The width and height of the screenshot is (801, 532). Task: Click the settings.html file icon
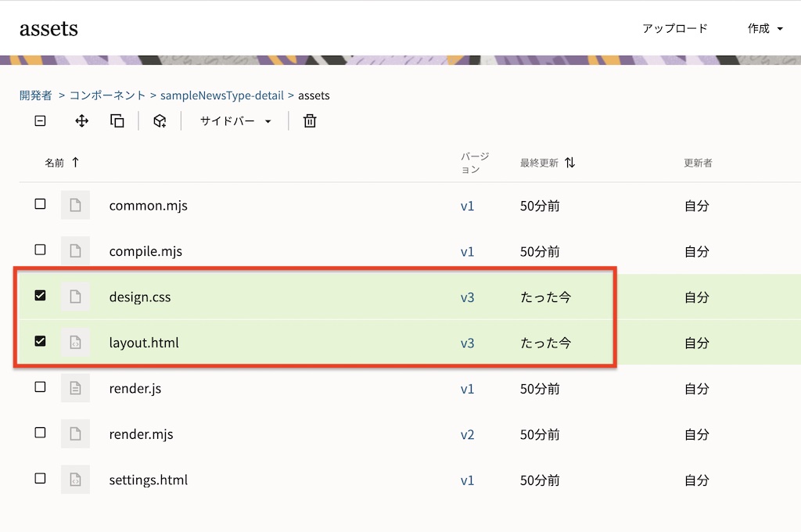75,480
